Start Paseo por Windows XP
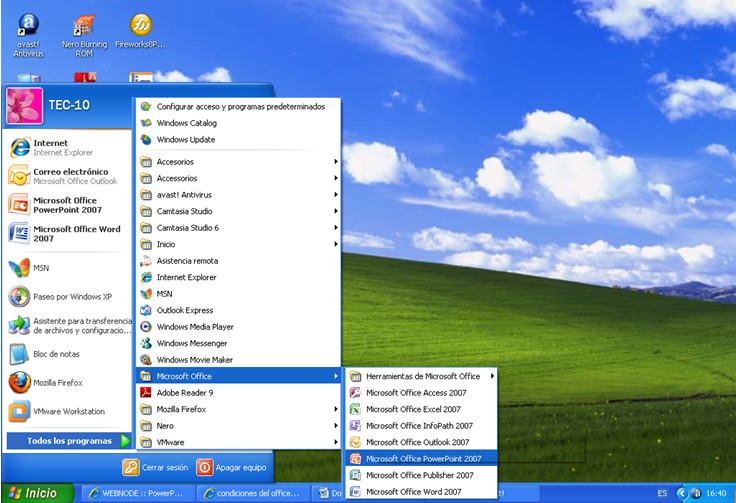This screenshot has width=736, height=503. (x=68, y=297)
